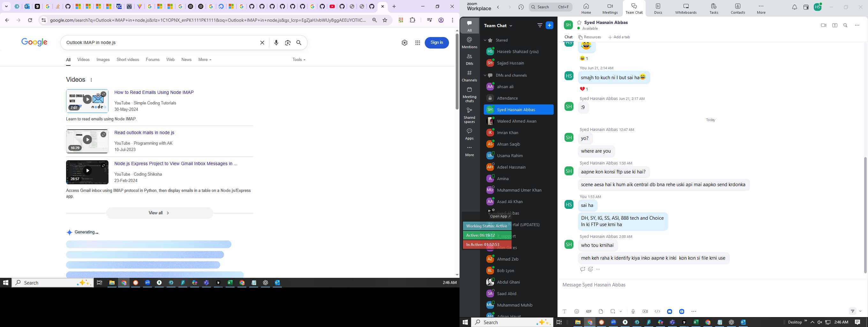Screen dimensions: 868x327
Task: Attach a file in message composer
Action: tap(601, 311)
